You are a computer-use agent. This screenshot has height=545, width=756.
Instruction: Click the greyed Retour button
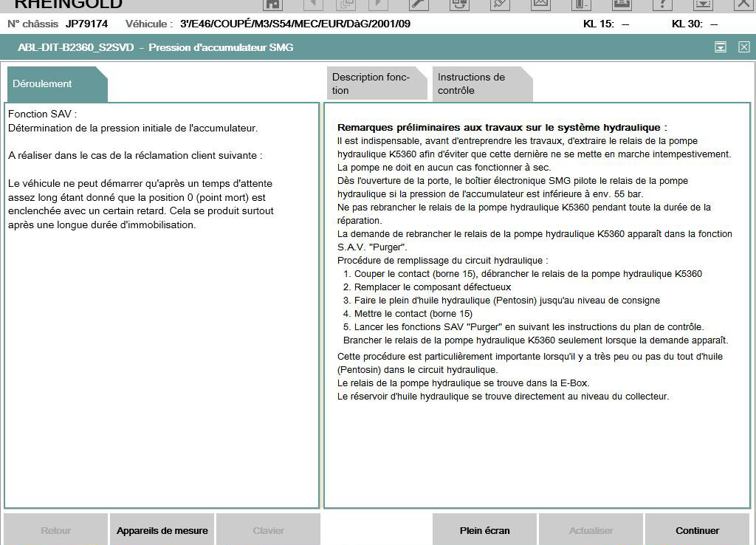(x=56, y=530)
